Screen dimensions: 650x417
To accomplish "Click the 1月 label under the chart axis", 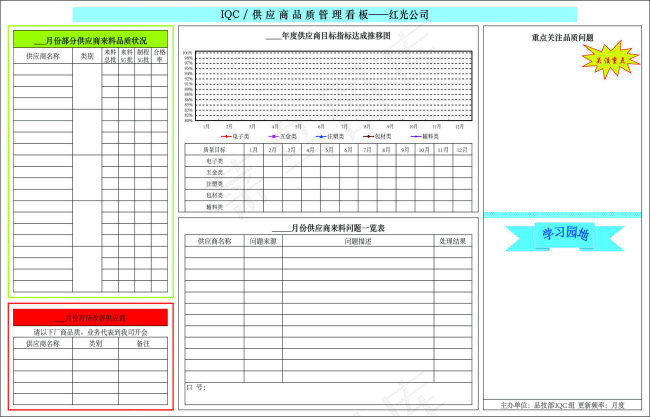I will [206, 126].
